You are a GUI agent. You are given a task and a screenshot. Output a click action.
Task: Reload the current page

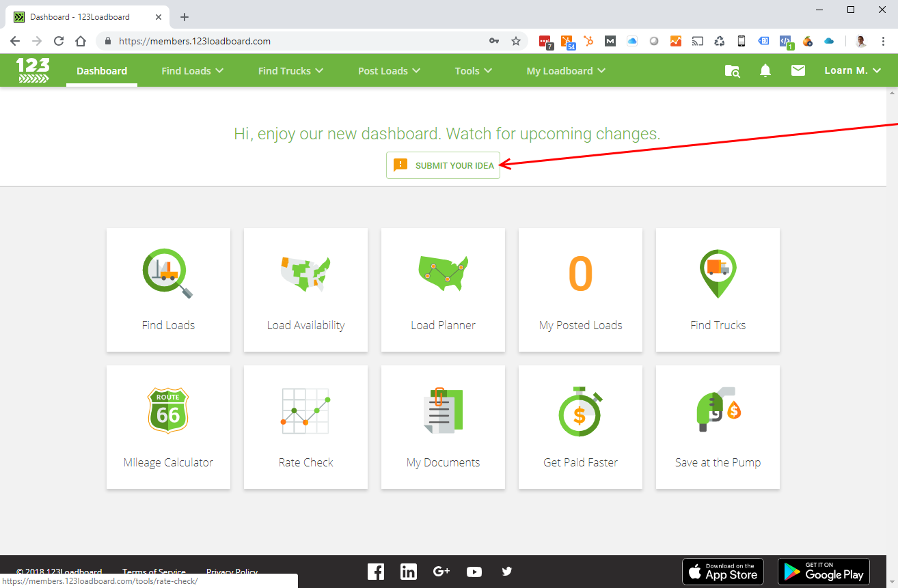(59, 41)
